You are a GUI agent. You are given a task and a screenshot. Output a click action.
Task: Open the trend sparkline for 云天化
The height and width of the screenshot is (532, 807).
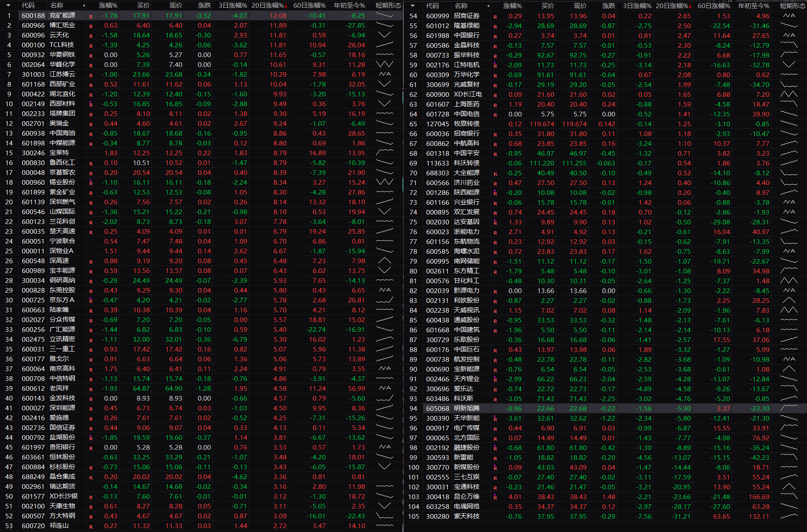384,35
